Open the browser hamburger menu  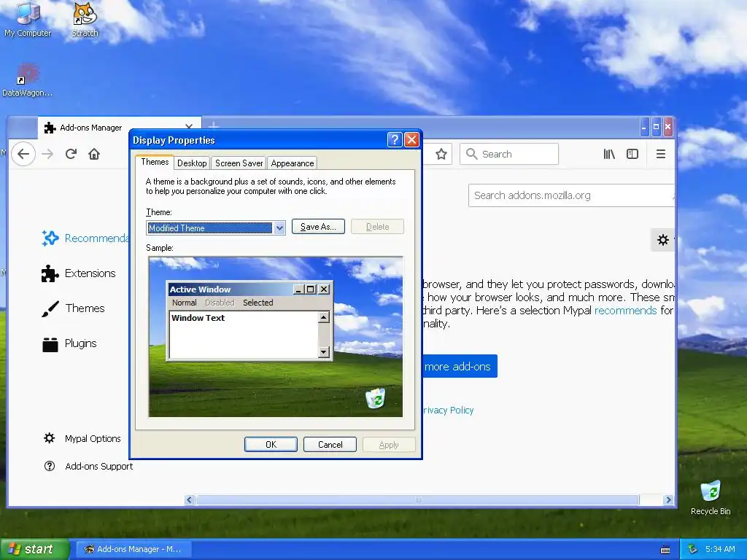pyautogui.click(x=661, y=154)
